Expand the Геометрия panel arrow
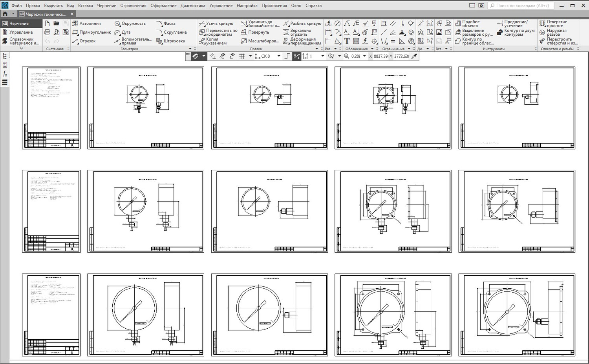This screenshot has height=364, width=589. click(x=190, y=49)
